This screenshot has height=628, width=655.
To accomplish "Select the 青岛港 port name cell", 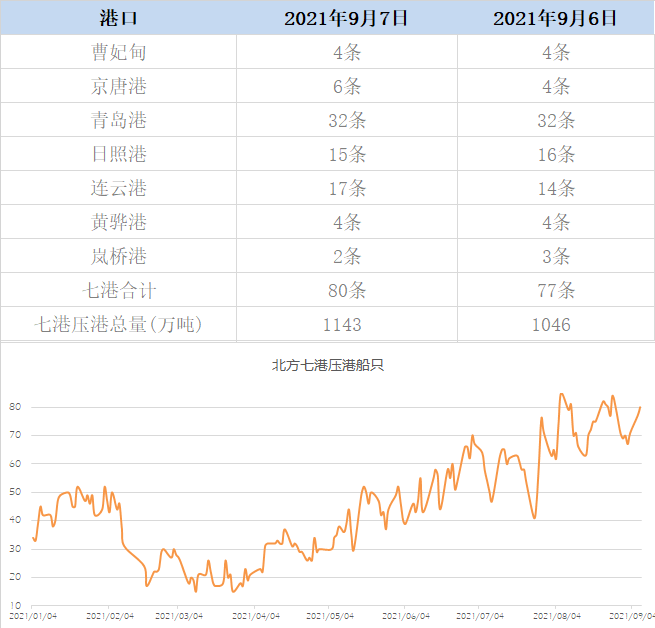I will click(119, 120).
